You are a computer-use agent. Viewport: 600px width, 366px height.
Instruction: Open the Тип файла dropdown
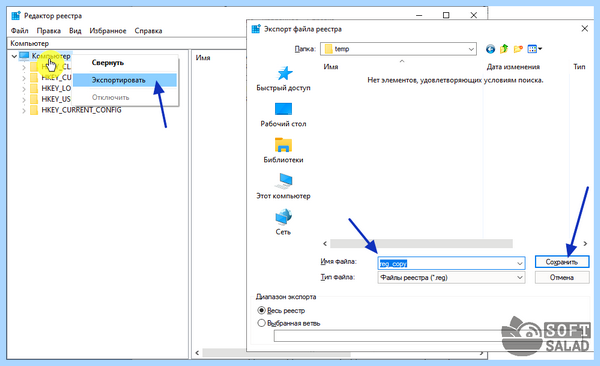click(x=520, y=278)
